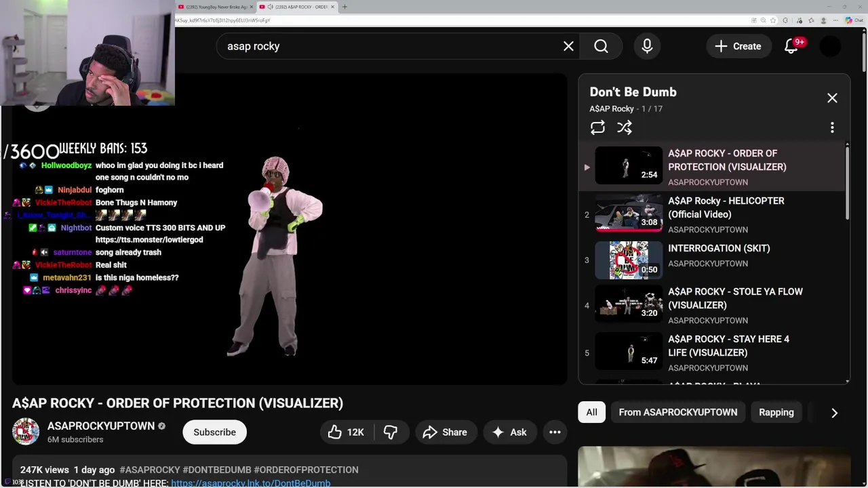Click the playlist panel scrollbar

847,182
